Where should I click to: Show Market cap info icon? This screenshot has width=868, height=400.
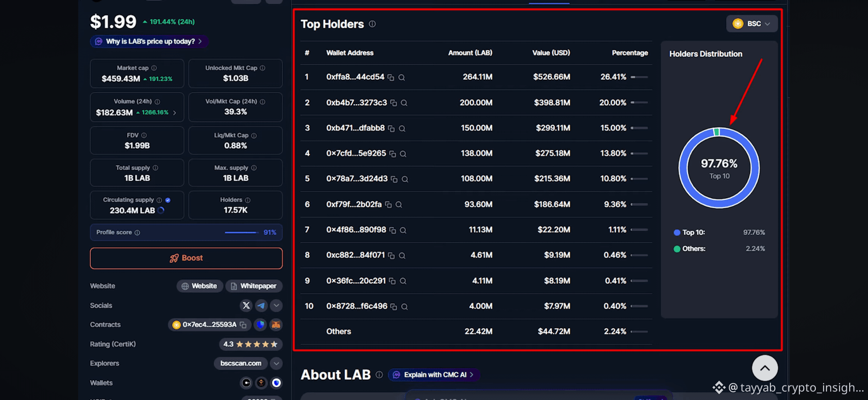coord(154,68)
